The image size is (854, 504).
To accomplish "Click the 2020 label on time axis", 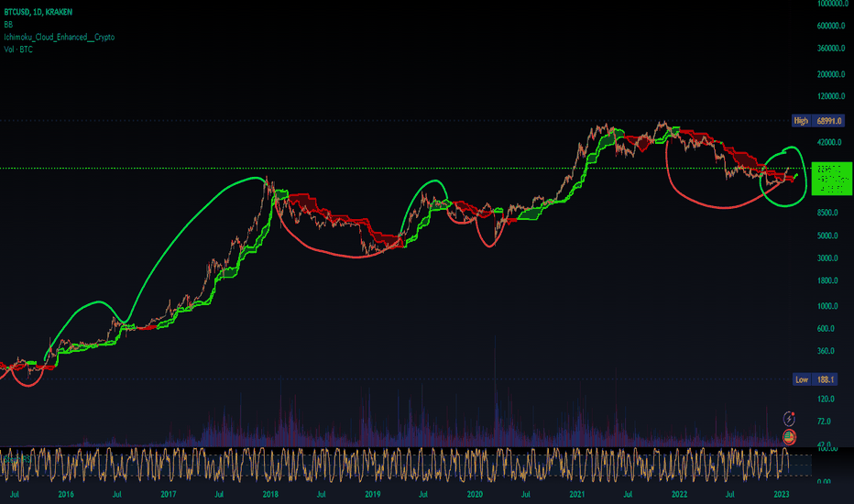I will coord(475,495).
